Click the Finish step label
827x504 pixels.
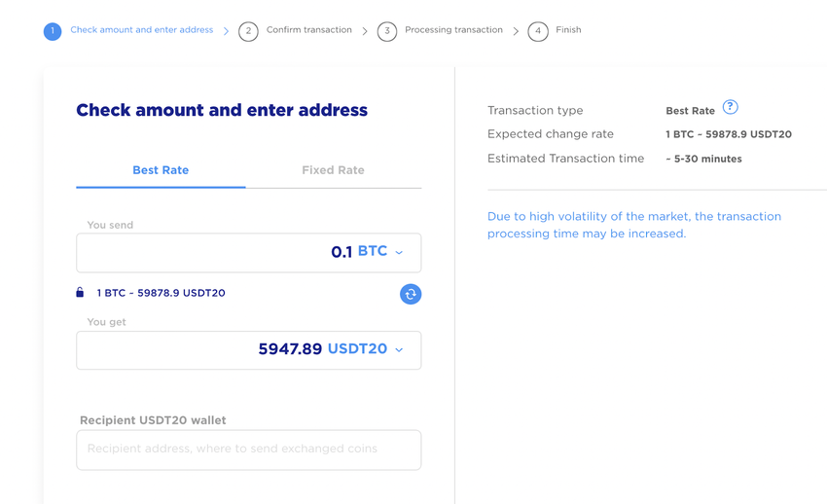(568, 30)
